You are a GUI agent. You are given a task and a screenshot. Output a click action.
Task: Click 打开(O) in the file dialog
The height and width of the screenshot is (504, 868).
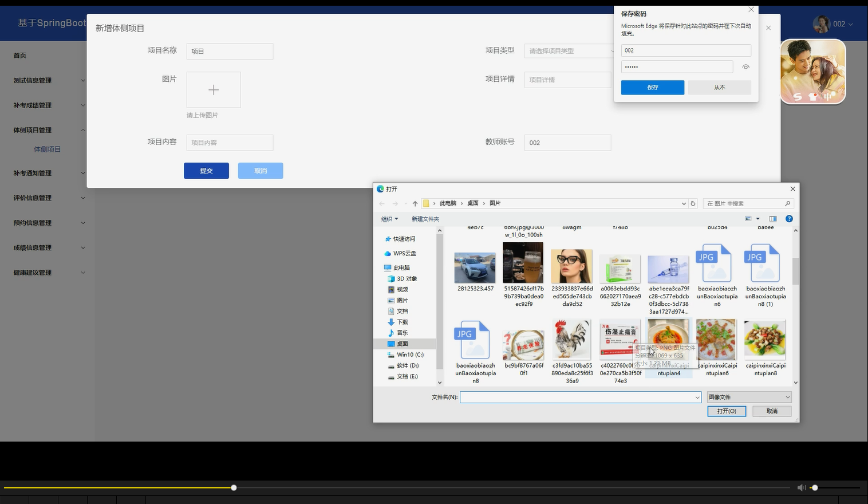[727, 411]
